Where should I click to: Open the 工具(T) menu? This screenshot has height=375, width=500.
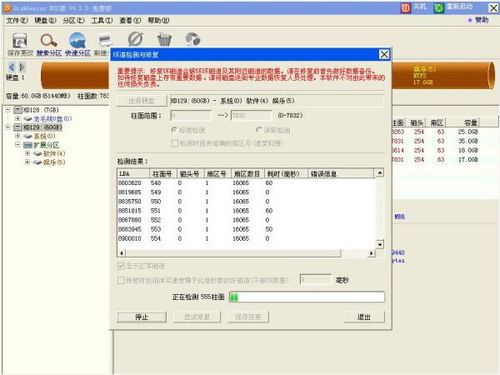(x=102, y=21)
